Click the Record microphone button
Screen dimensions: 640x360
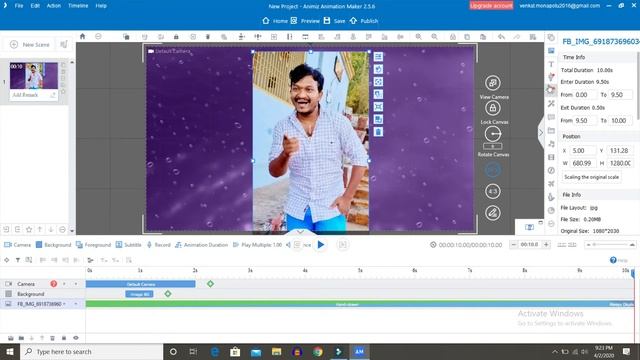pos(158,245)
